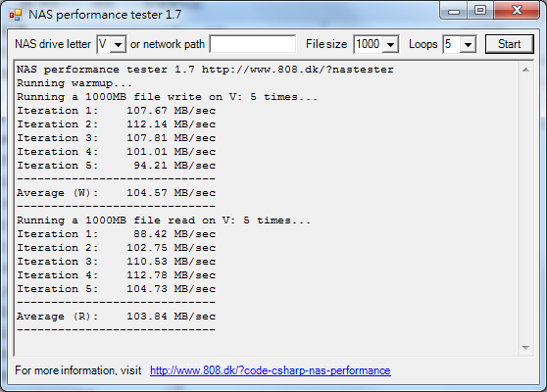Click write Iteration 2 result line
The height and width of the screenshot is (392, 547).
tap(117, 124)
